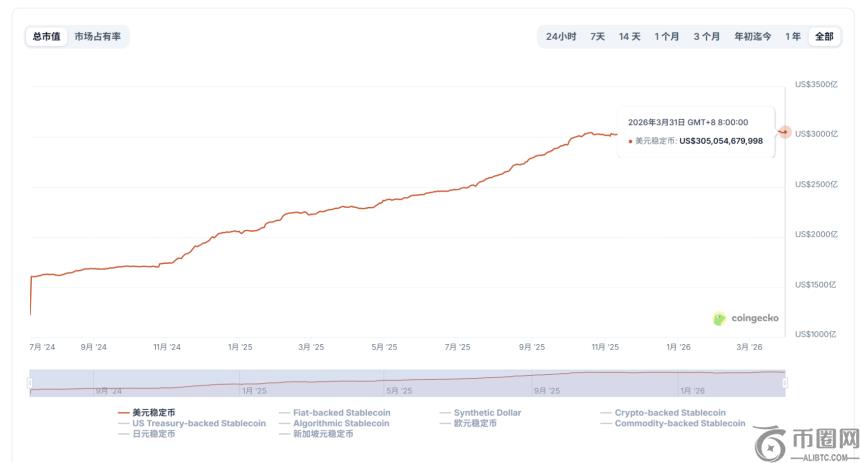The width and height of the screenshot is (860, 463).
Task: Select the 1年 time range
Action: point(792,36)
